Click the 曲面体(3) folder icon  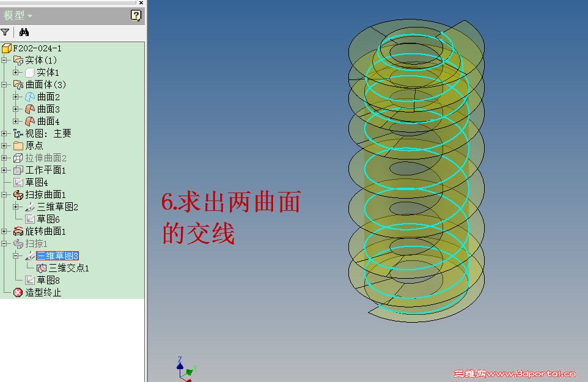(18, 85)
